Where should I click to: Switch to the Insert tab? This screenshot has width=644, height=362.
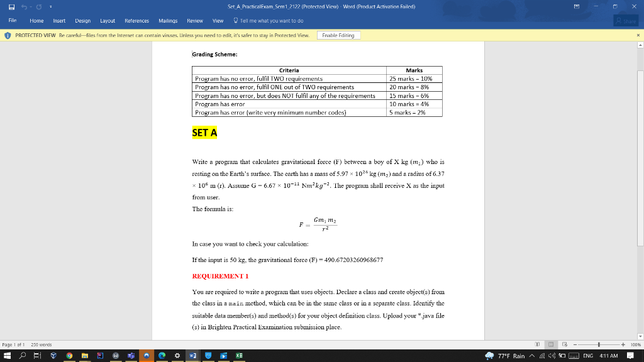coord(59,21)
